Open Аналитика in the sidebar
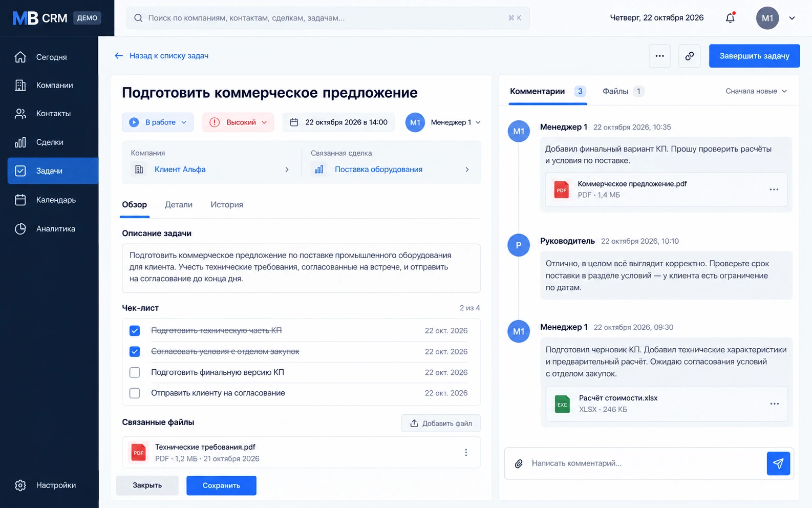This screenshot has height=508, width=812. click(53, 228)
